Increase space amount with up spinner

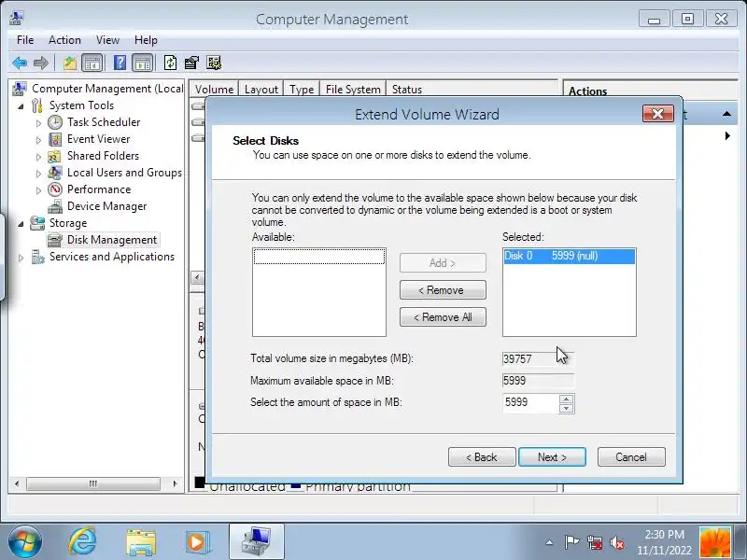pos(567,399)
